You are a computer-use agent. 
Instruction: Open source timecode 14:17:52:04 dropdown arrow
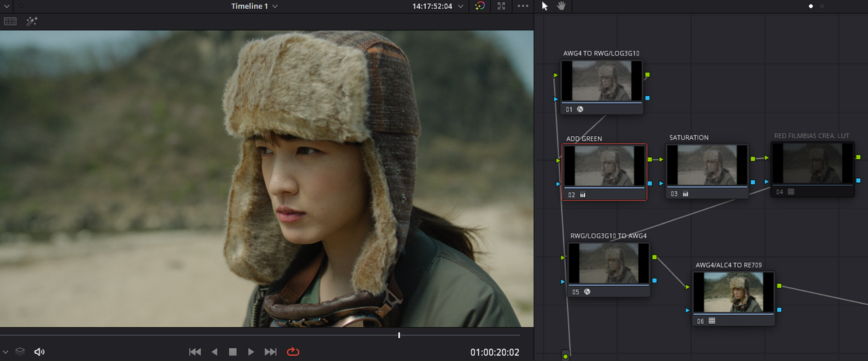click(461, 6)
